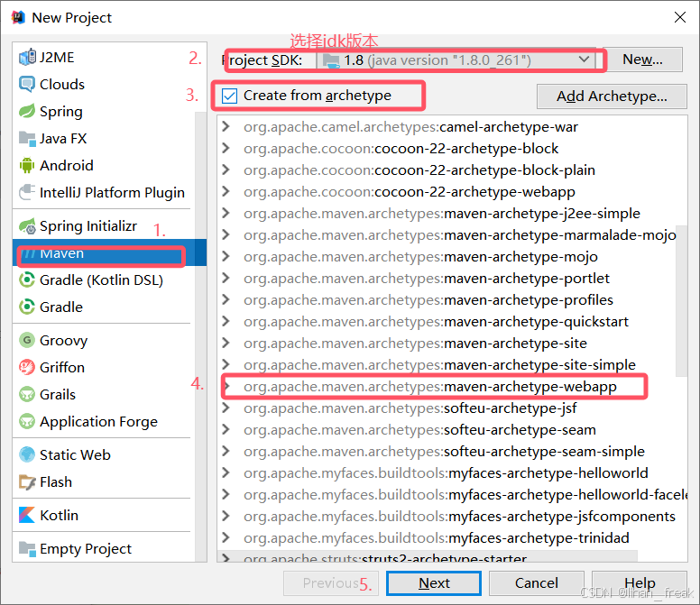Select Maven in the project type list
This screenshot has width=700, height=605.
[109, 253]
